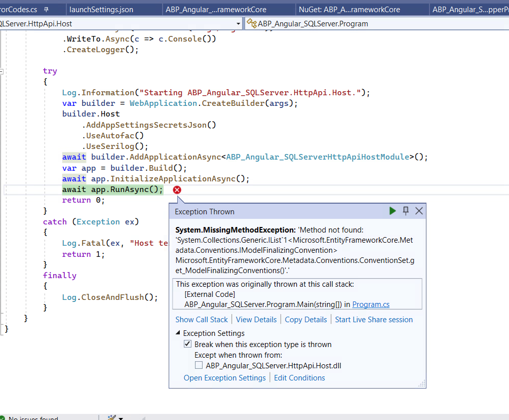This screenshot has width=509, height=420.
Task: Collapse the try block outline marker
Action: [2, 71]
